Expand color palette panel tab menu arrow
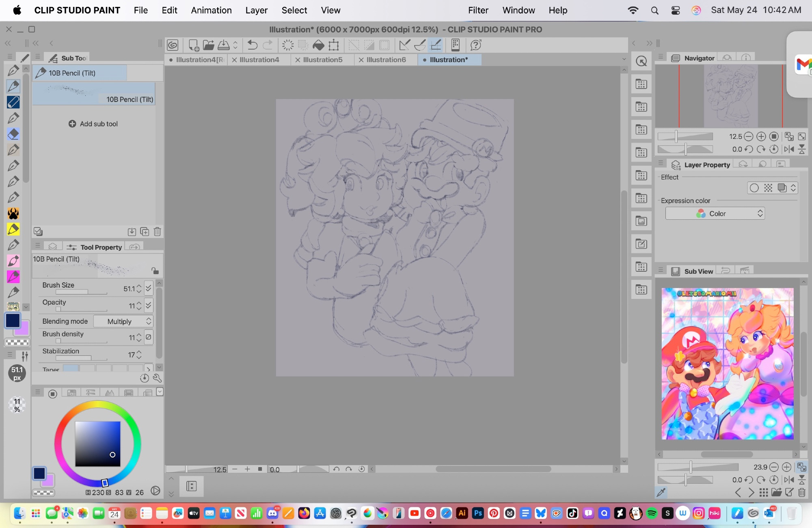812x528 pixels. pos(160,392)
